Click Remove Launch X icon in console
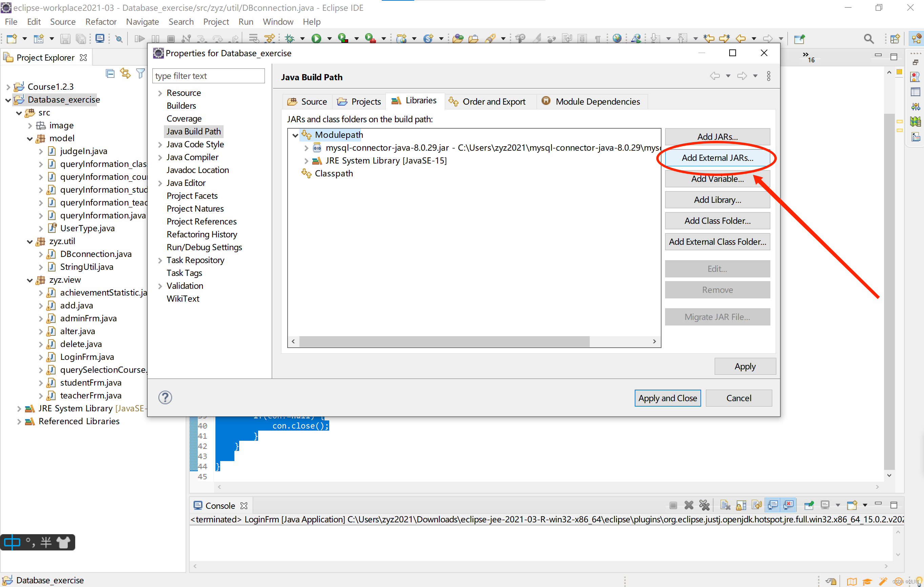 (x=689, y=505)
